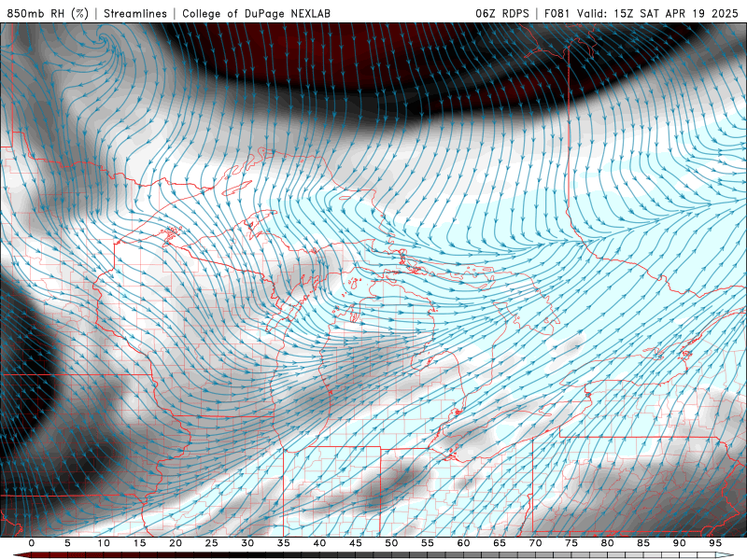The image size is (747, 560).
Task: Click the '15' tick label on colorbar
Action: 139,543
